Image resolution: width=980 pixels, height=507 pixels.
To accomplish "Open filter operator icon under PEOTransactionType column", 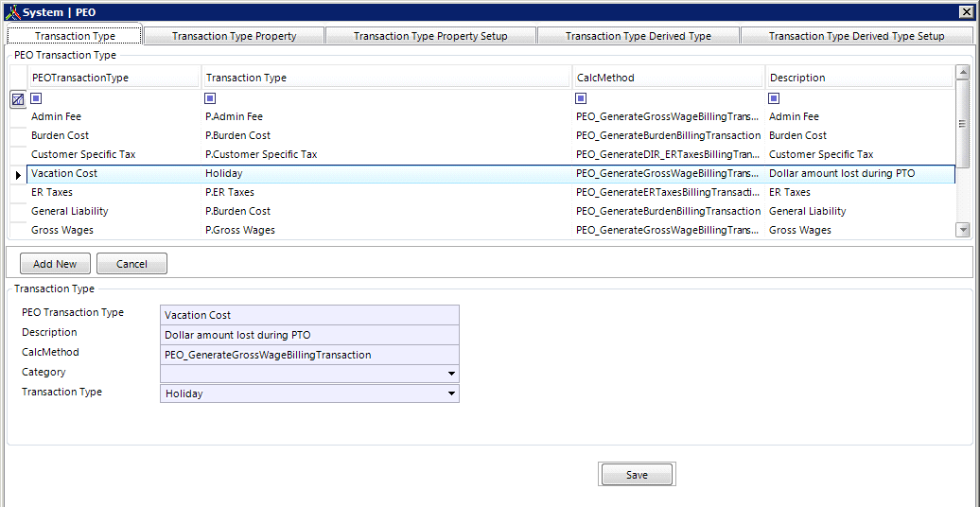I will [x=36, y=98].
